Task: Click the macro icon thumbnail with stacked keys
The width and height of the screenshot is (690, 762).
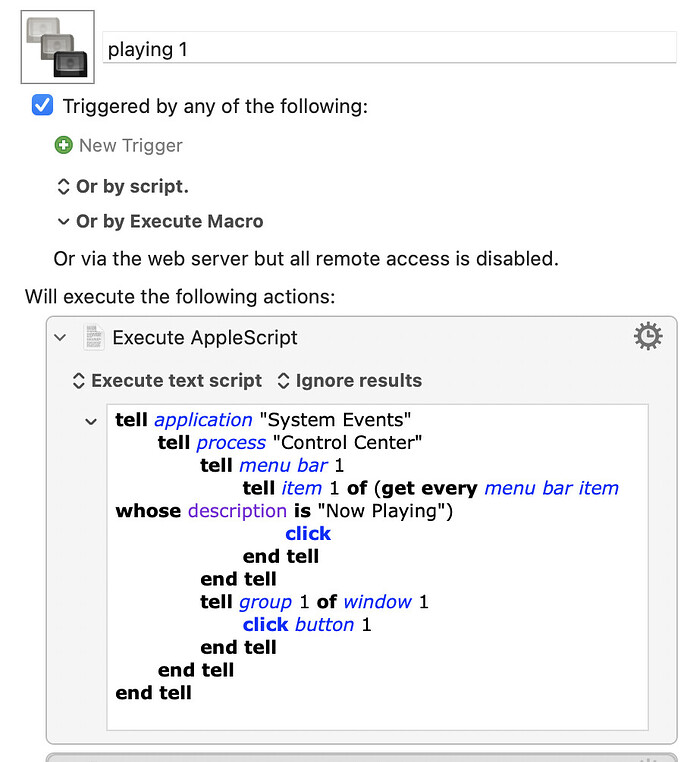Action: pos(57,47)
